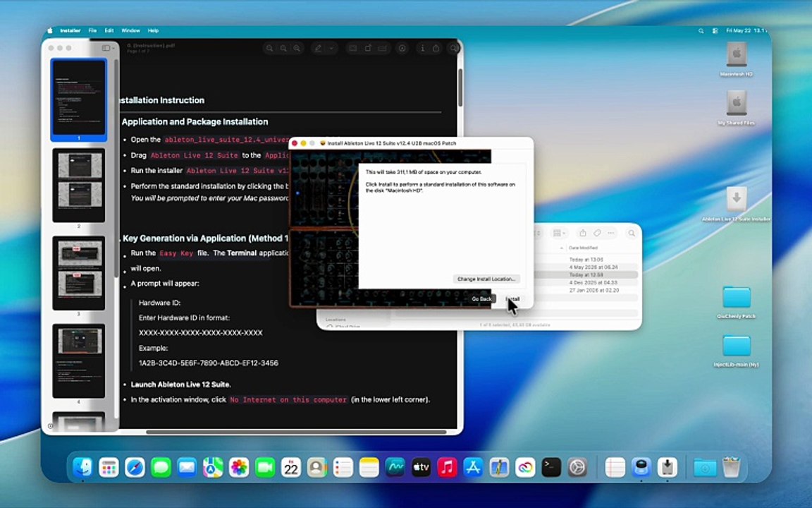Viewport: 812px width, 508px height.
Task: Open the Finder group-by dropdown
Action: point(559,234)
